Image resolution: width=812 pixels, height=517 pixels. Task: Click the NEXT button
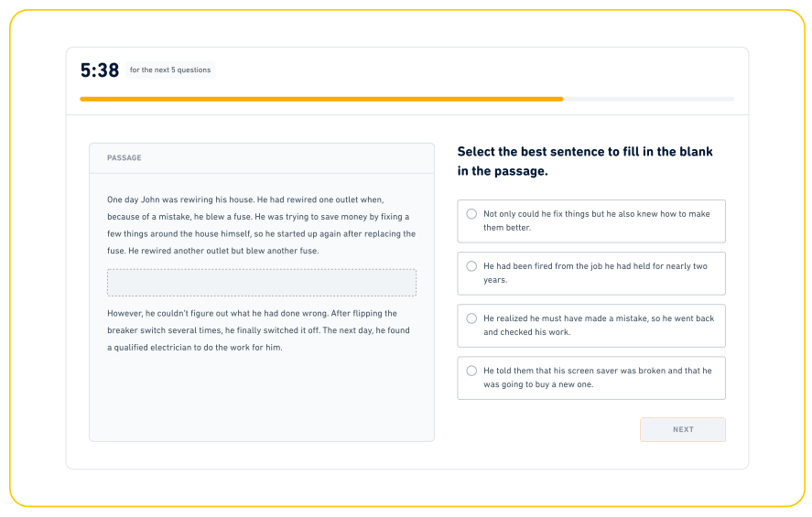(682, 429)
